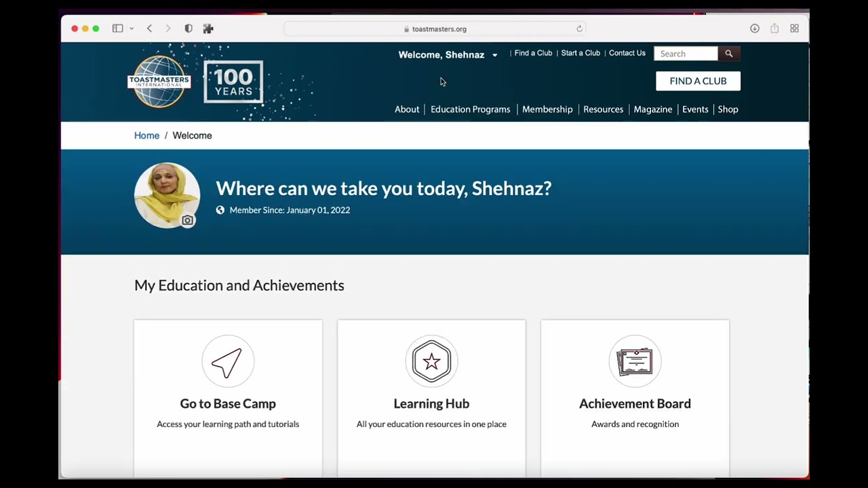Click the Find a Club top link
This screenshot has height=488, width=868.
coord(533,53)
